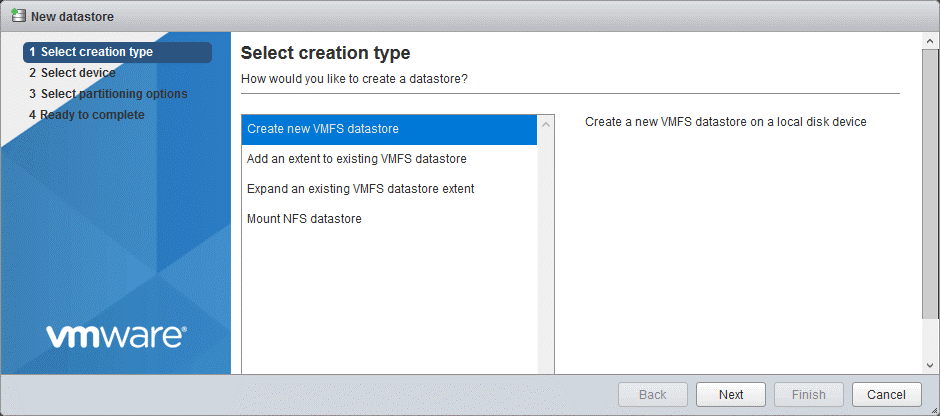Select Expand an existing VMFS datastore extent
This screenshot has height=416, width=940.
(x=361, y=189)
